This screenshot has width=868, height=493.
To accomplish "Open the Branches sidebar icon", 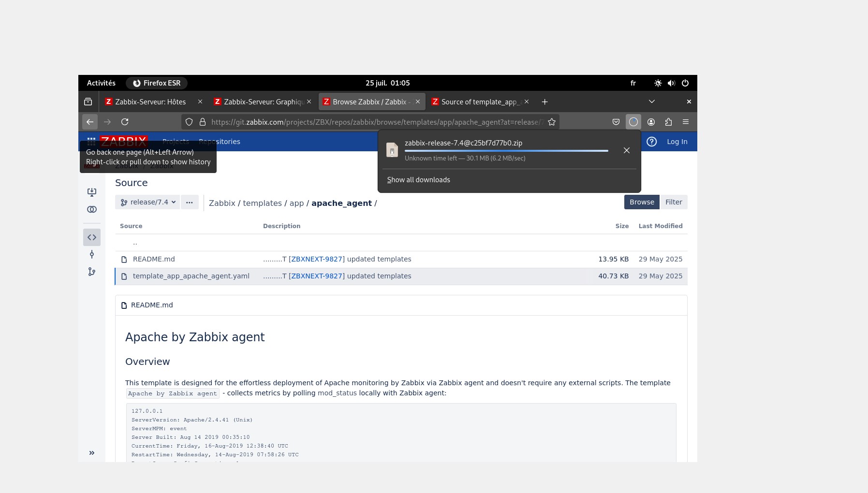I will click(x=91, y=272).
